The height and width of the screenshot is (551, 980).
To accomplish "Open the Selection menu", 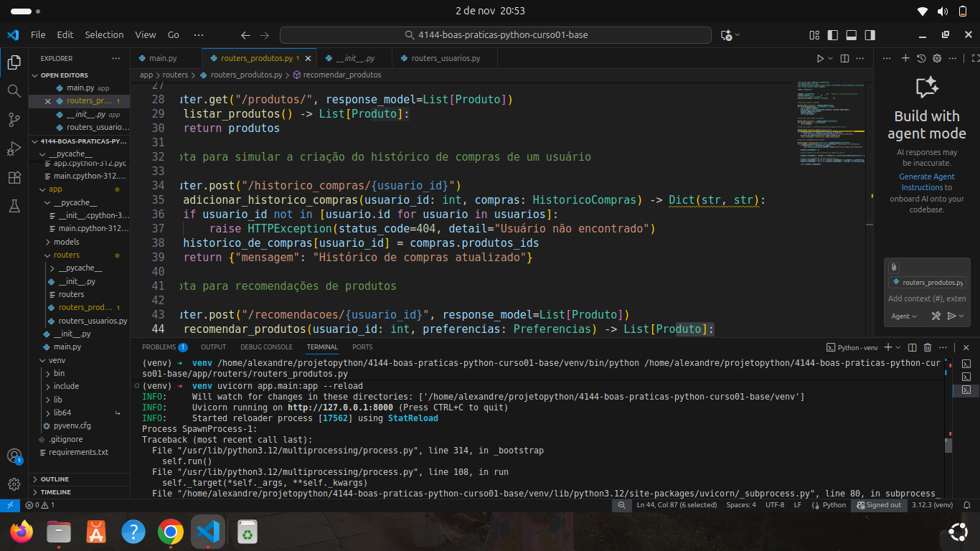I will click(104, 34).
